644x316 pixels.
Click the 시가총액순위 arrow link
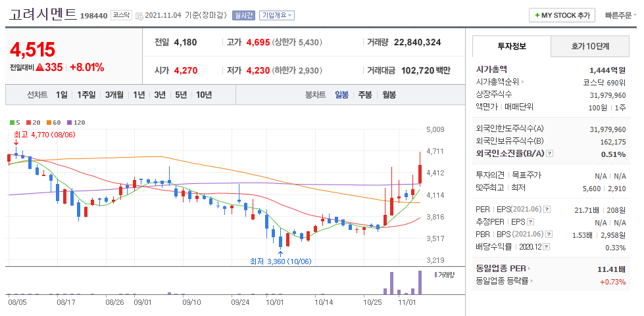point(523,82)
